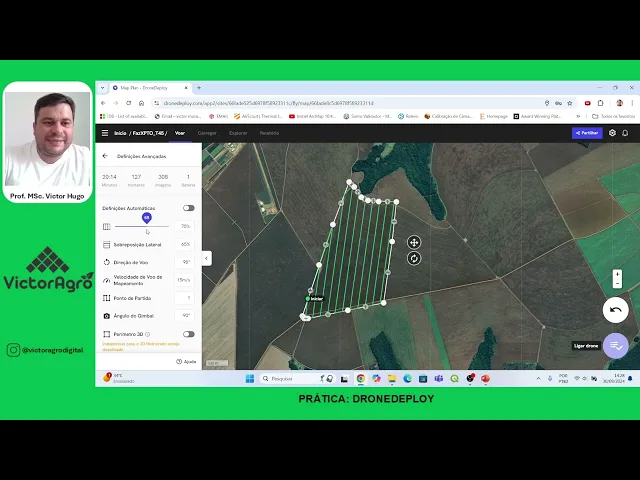Screen dimensions: 640x480
Task: Click the Ajuda help link
Action: (187, 362)
